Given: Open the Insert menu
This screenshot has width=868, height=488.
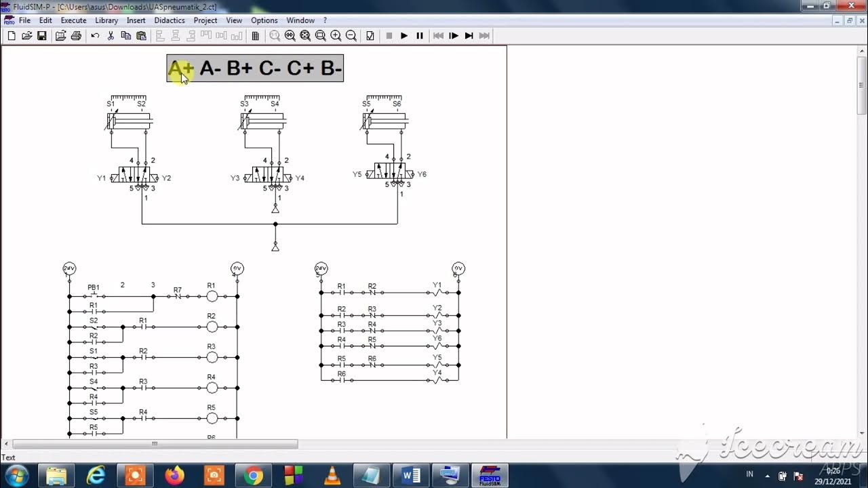Looking at the screenshot, I should pos(136,20).
